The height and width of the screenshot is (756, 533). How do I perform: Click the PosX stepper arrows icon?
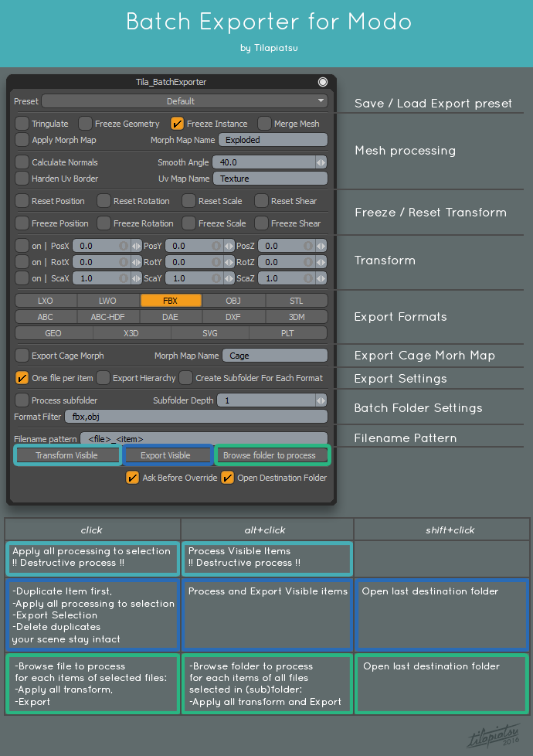(137, 246)
